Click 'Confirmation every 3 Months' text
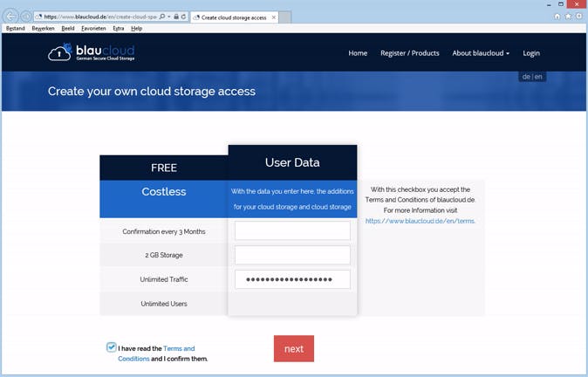 click(164, 231)
